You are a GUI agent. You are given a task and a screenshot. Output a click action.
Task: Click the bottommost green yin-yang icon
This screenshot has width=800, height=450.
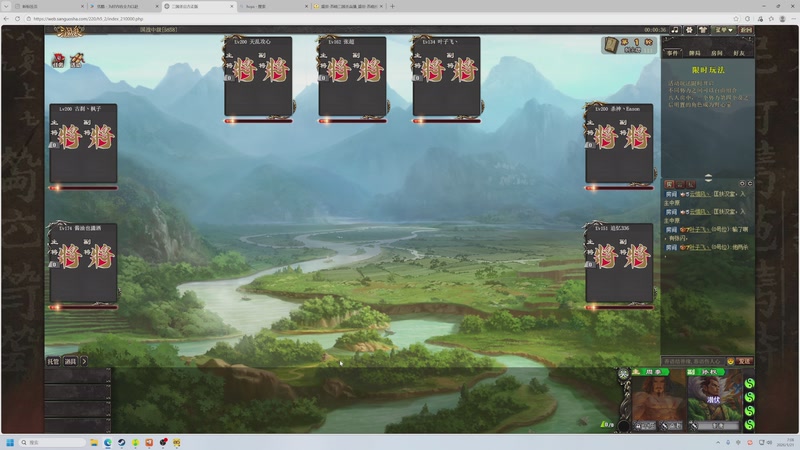pyautogui.click(x=749, y=424)
